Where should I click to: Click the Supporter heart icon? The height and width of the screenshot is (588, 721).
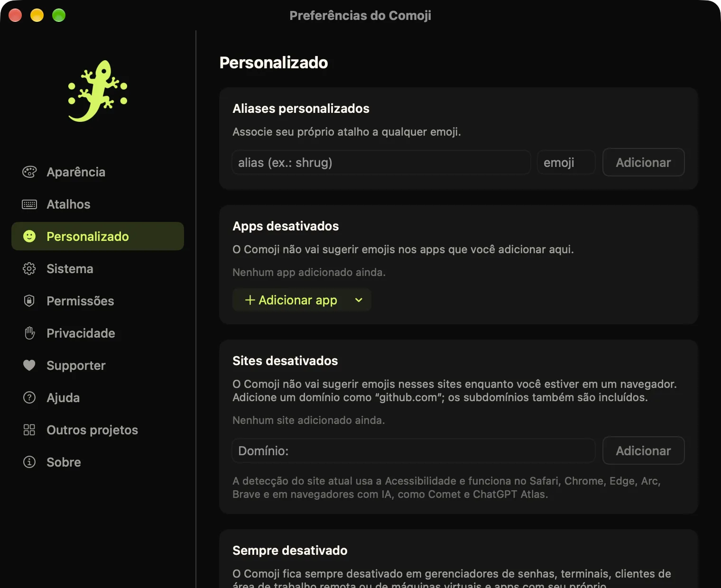click(29, 365)
